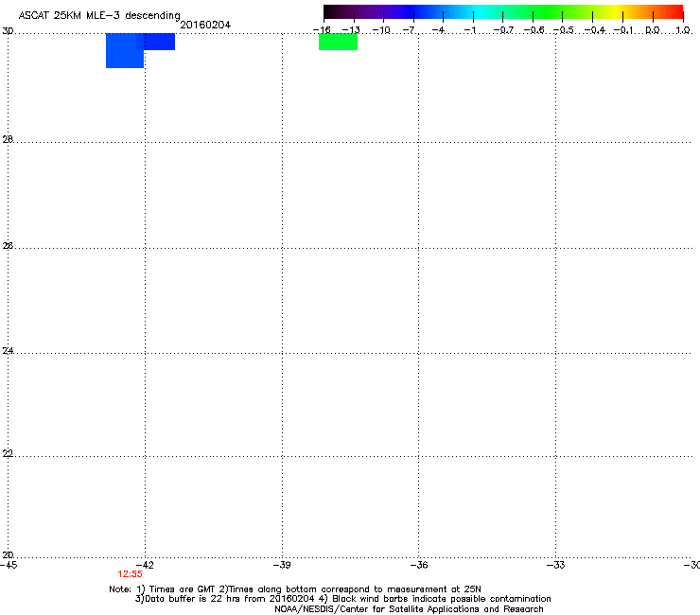Image resolution: width=700 pixels, height=615 pixels.
Task: Click the '-0.6' color scale label
Action: coord(534,30)
